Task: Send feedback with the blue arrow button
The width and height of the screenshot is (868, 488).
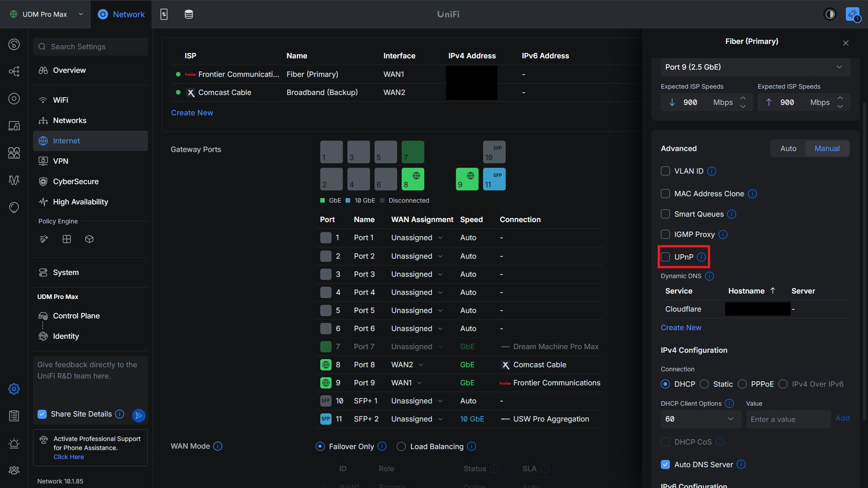Action: [139, 415]
